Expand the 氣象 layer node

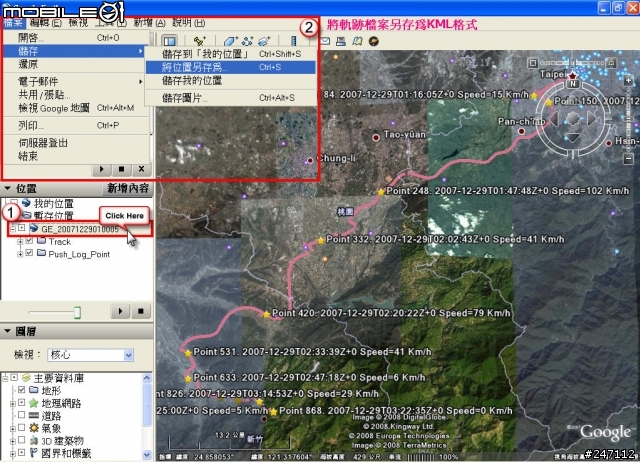click(13, 429)
